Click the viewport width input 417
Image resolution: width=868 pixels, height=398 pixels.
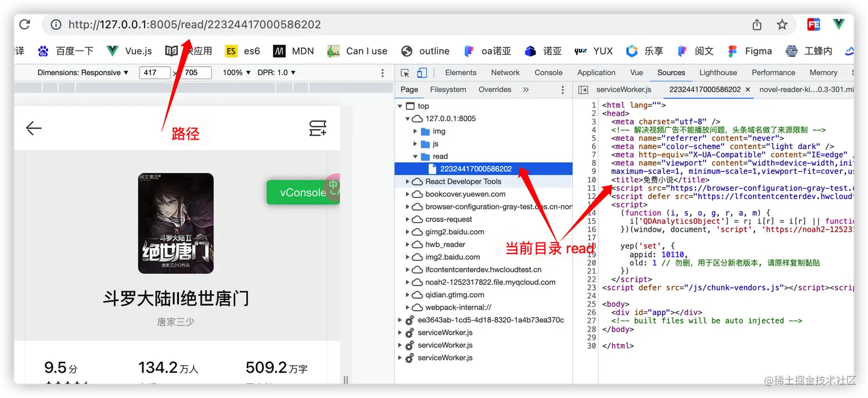pyautogui.click(x=154, y=73)
